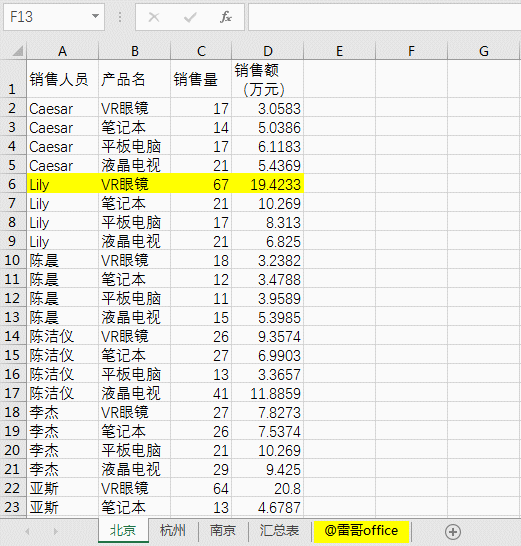Open the Insert Function fx icon
The width and height of the screenshot is (521, 546).
pos(226,17)
